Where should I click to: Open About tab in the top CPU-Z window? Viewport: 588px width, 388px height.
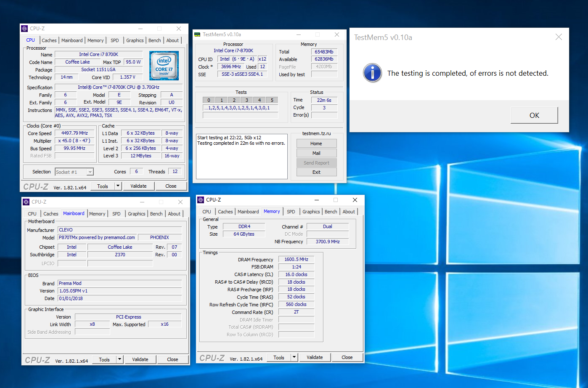click(x=172, y=40)
